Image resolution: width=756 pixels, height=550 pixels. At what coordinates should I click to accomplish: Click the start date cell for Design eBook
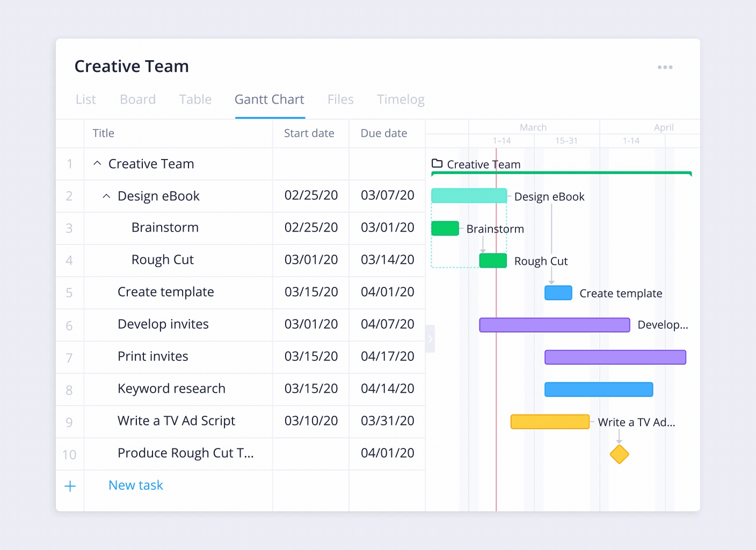310,196
